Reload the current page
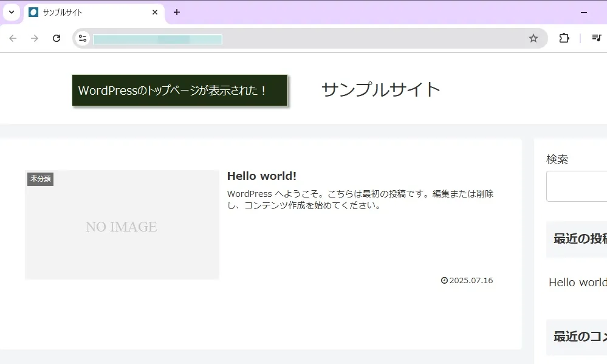607x364 pixels. [x=57, y=38]
